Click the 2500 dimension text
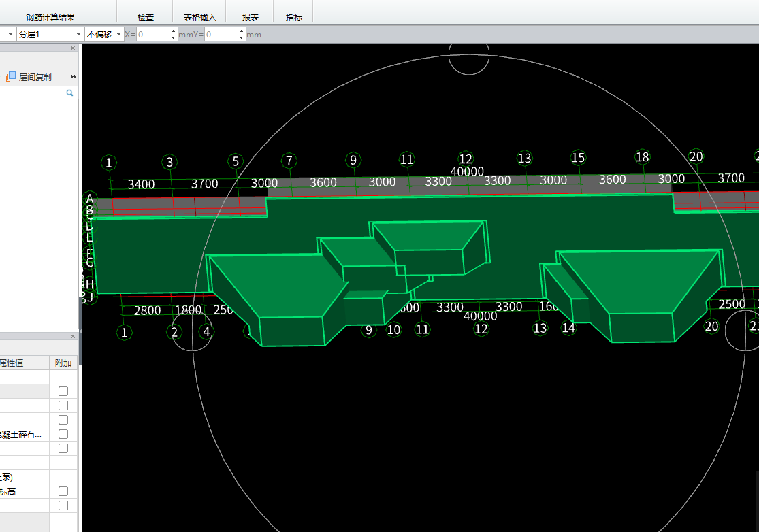The image size is (759, 532). tap(732, 304)
